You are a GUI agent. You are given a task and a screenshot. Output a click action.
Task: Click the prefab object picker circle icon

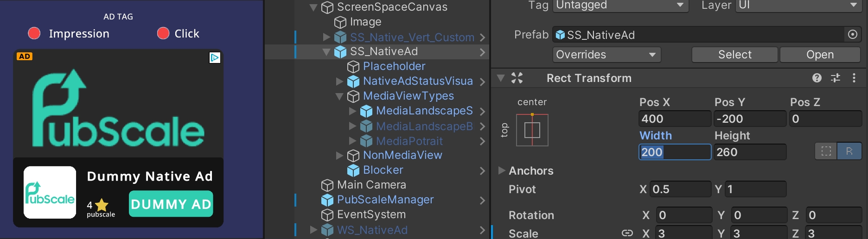pyautogui.click(x=852, y=35)
